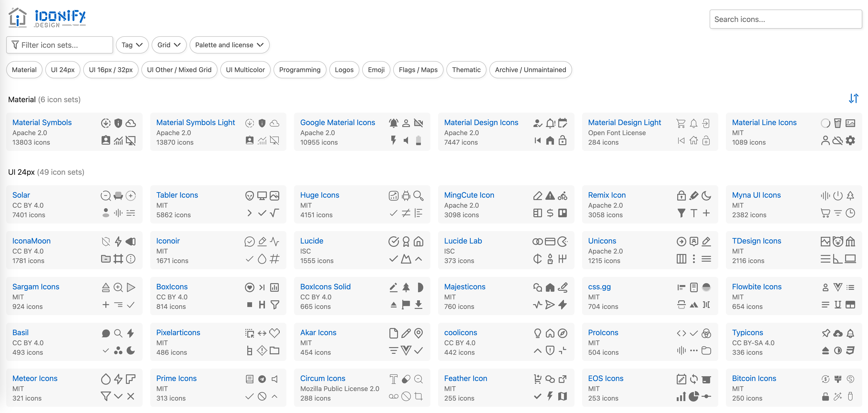Click the cloud icon in Material Symbols
Image resolution: width=868 pixels, height=413 pixels.
coord(131,123)
